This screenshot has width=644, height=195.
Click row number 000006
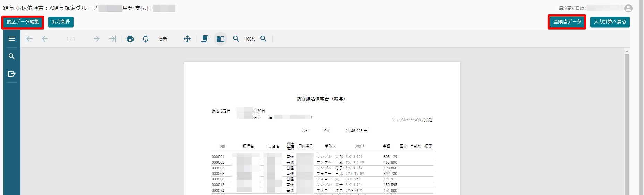pos(218,179)
